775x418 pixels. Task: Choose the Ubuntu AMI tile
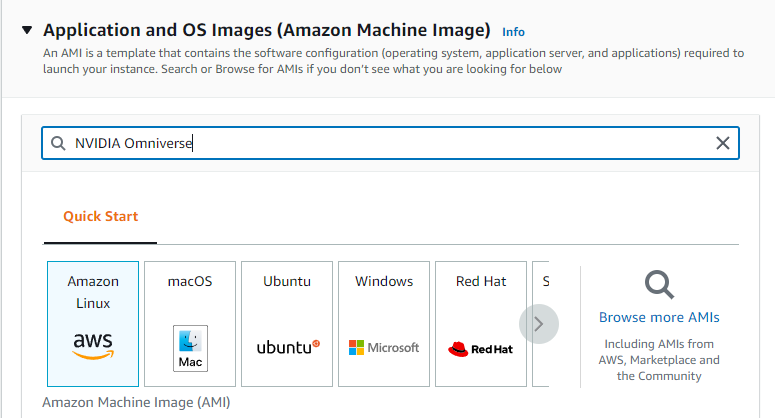287,324
